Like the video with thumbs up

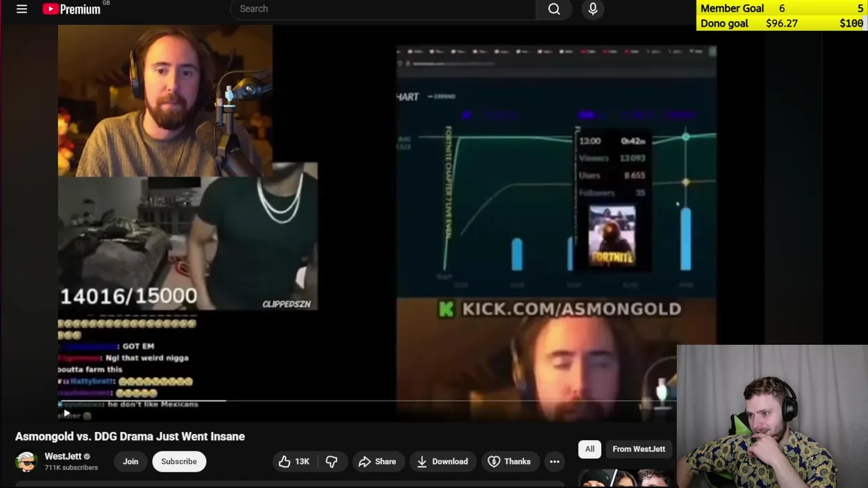[294, 462]
